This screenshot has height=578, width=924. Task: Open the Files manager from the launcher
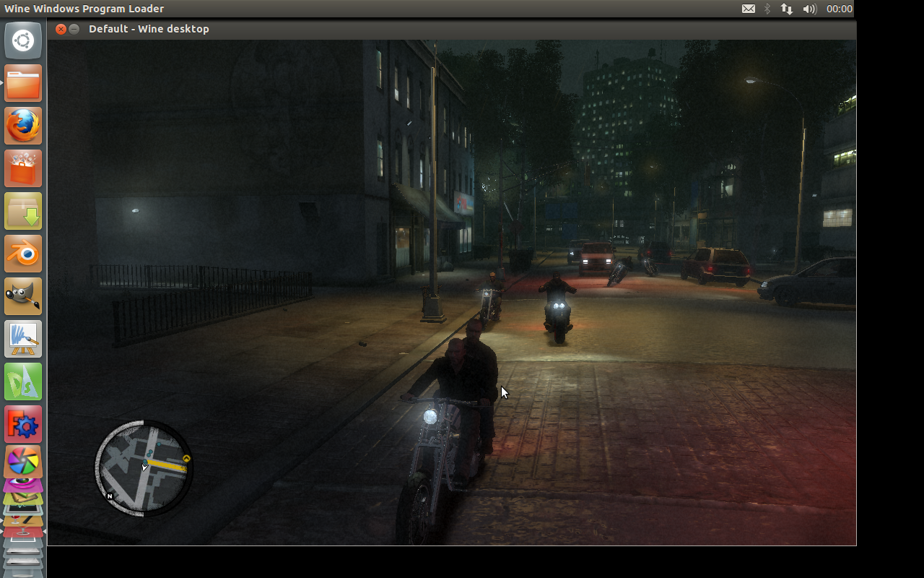tap(23, 83)
